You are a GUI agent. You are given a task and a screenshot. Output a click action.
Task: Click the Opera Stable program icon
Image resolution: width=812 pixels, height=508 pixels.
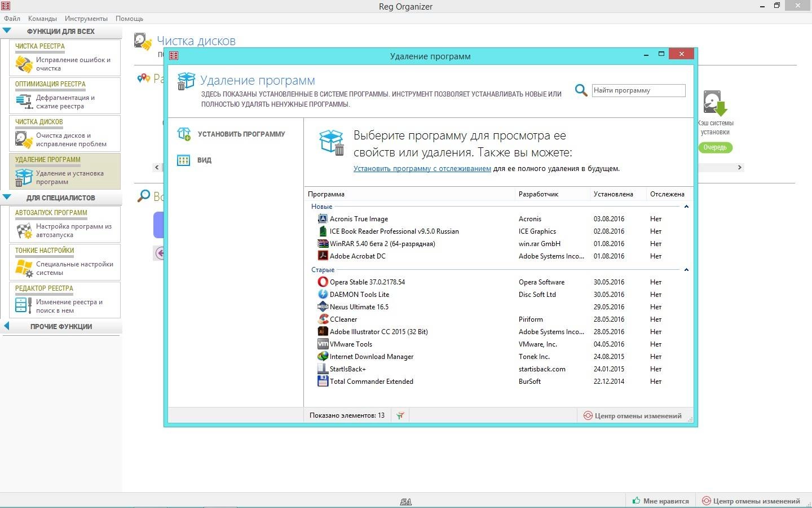(323, 282)
